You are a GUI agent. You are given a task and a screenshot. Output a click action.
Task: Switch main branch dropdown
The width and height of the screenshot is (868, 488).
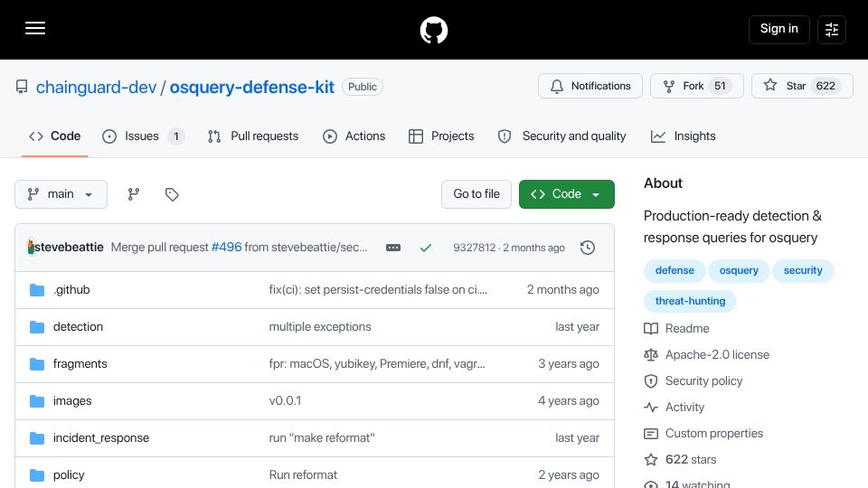(x=61, y=194)
